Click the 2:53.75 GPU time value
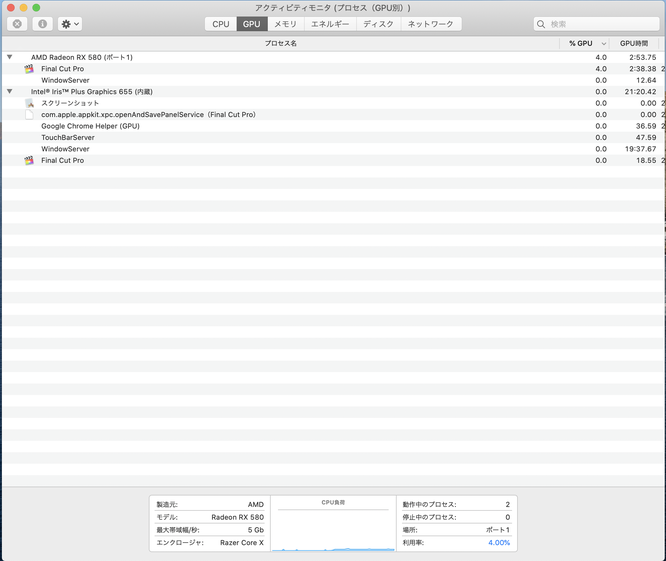The image size is (666, 561). click(643, 57)
